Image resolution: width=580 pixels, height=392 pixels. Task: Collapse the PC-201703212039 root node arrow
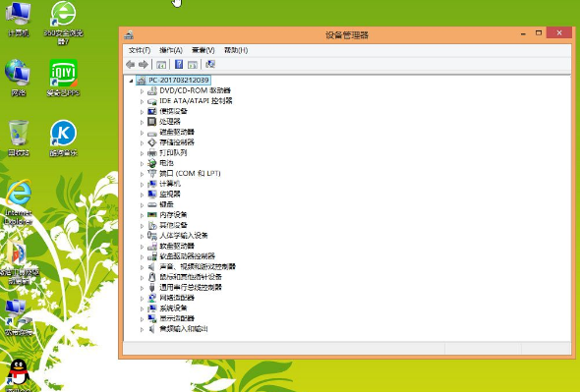(x=131, y=81)
